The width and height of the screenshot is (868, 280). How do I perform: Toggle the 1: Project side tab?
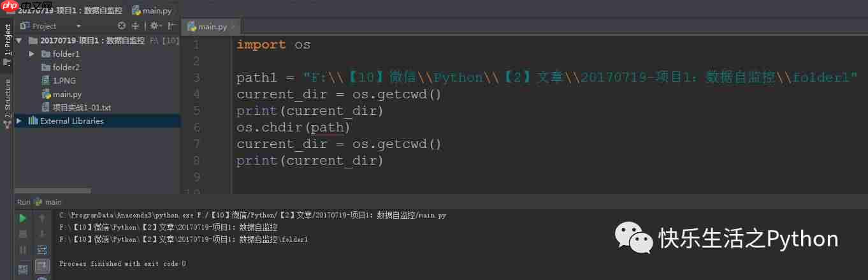coord(8,40)
